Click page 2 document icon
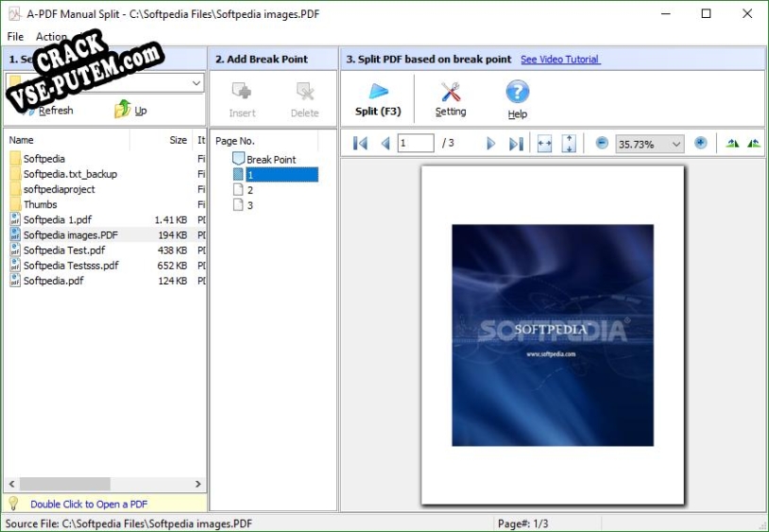Screen dimensions: 769x532 pyautogui.click(x=238, y=190)
